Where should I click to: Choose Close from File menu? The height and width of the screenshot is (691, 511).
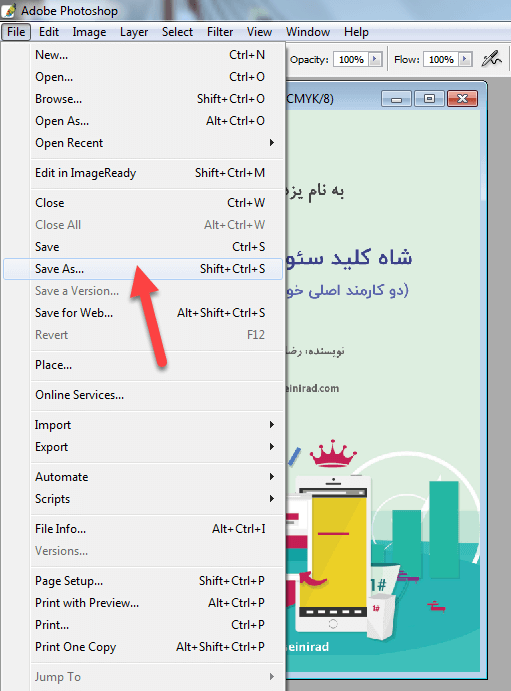pyautogui.click(x=143, y=203)
